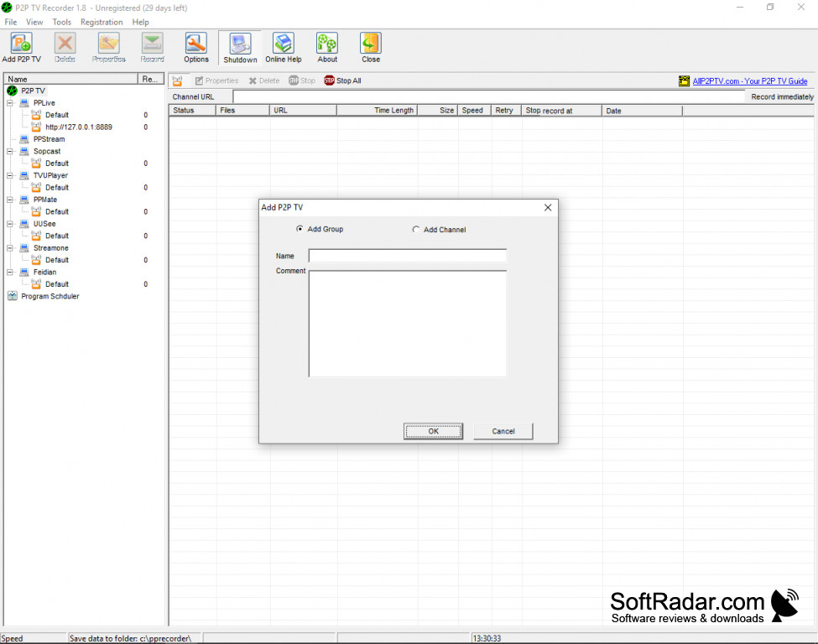Click the yellow icon beside AllP2PTV.com link
The height and width of the screenshot is (644, 818).
(684, 81)
